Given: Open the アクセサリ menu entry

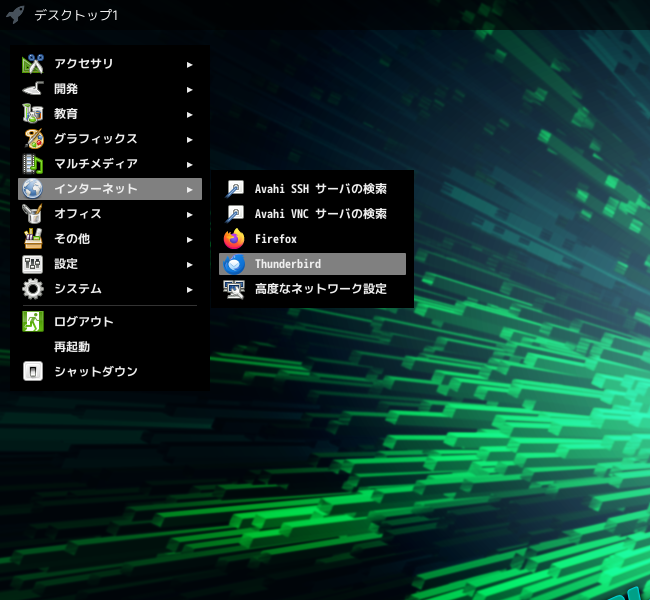Looking at the screenshot, I should pos(110,64).
